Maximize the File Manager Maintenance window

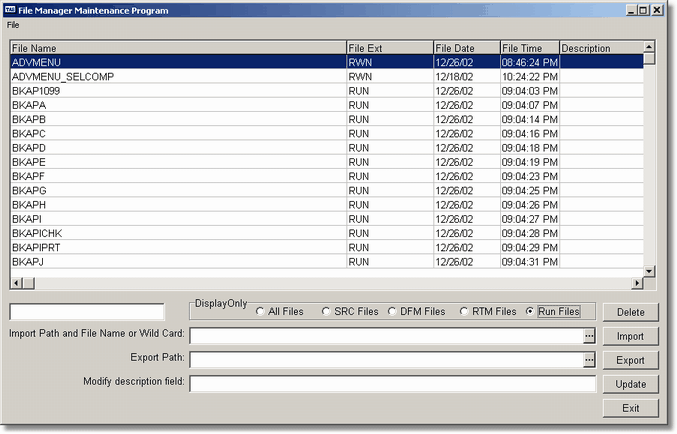coord(643,10)
